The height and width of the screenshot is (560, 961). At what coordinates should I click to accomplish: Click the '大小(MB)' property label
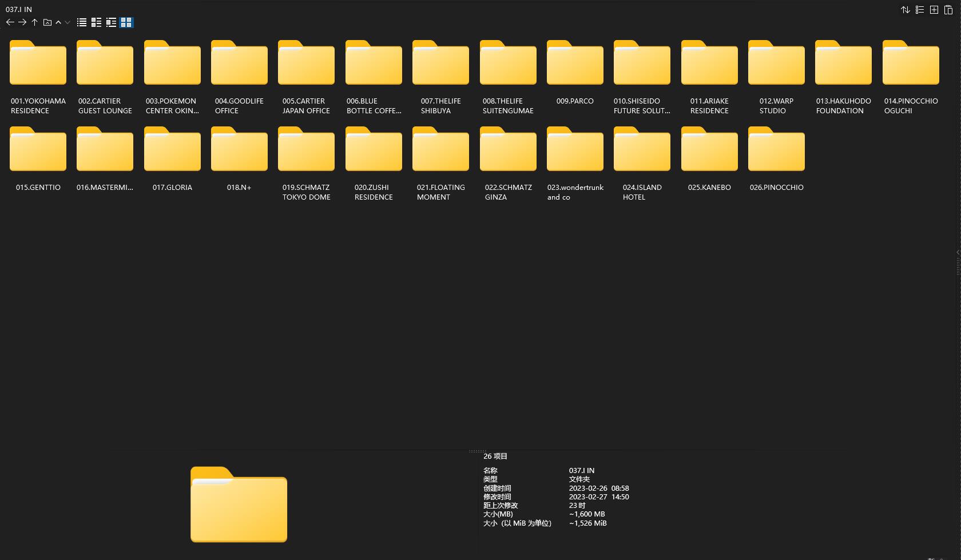(x=498, y=514)
